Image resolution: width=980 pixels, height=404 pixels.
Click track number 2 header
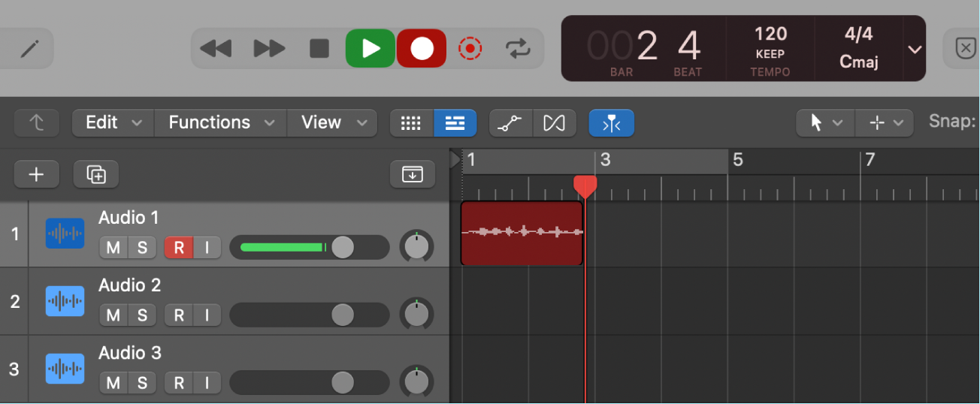tap(14, 302)
